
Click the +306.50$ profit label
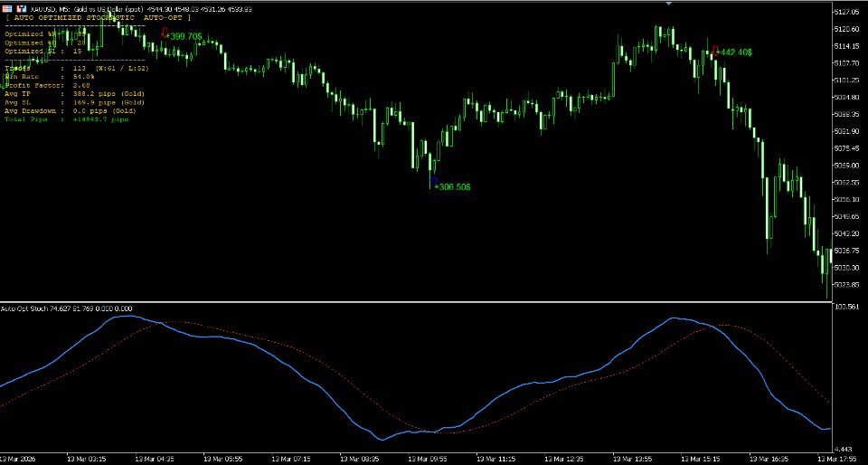452,187
